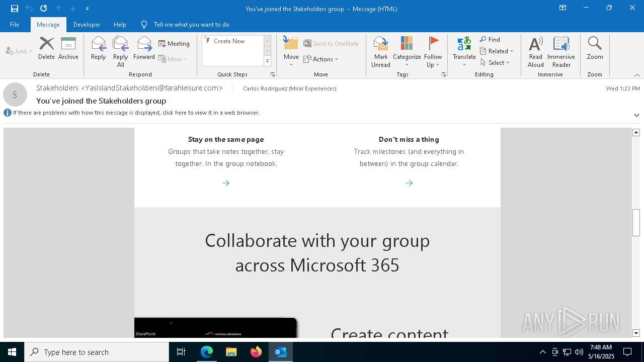Click scrollbar down arrow in message pane

[x=636, y=333]
